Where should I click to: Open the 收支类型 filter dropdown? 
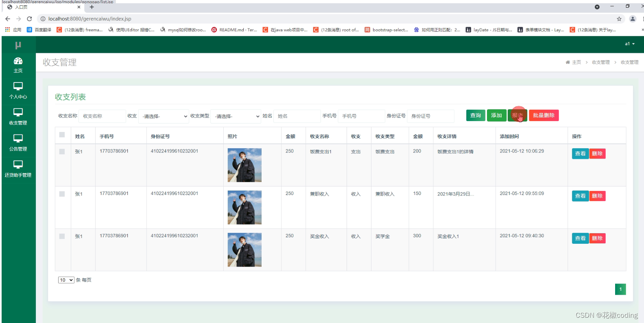pos(236,116)
